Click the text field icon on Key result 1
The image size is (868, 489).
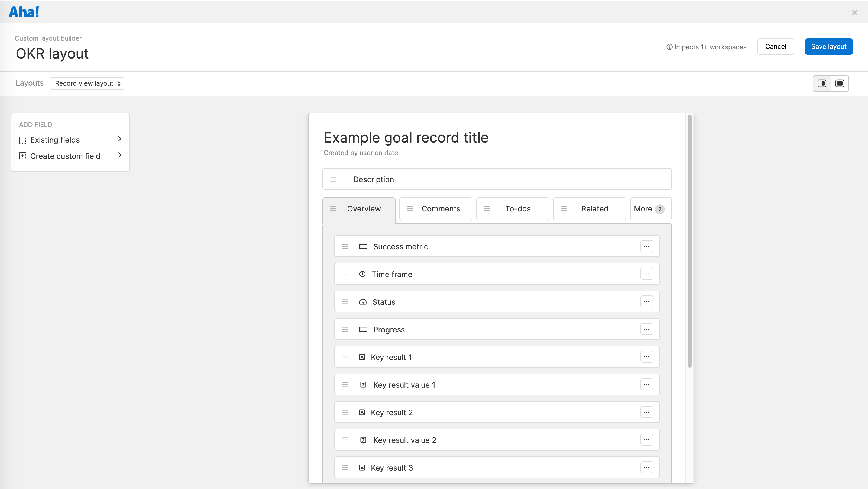click(x=362, y=357)
